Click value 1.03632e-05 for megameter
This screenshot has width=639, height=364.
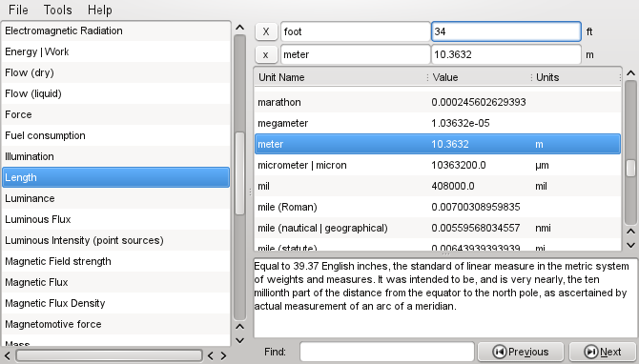pos(461,123)
